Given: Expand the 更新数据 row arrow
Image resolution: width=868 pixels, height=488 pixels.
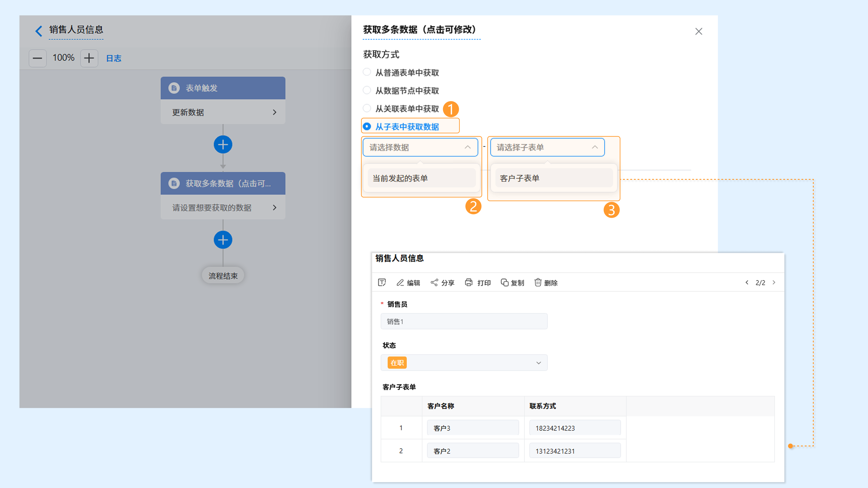Looking at the screenshot, I should click(x=275, y=112).
